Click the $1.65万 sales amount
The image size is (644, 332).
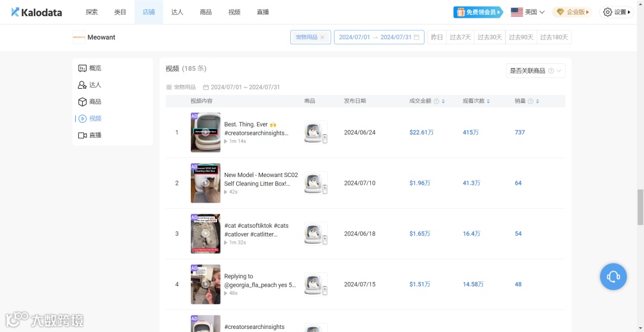pyautogui.click(x=420, y=234)
